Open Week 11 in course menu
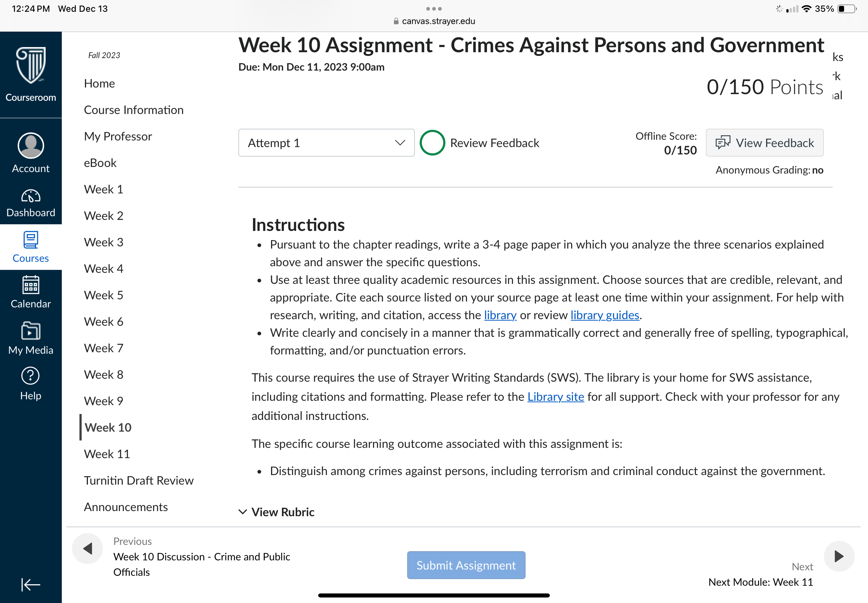The width and height of the screenshot is (868, 603). point(107,454)
